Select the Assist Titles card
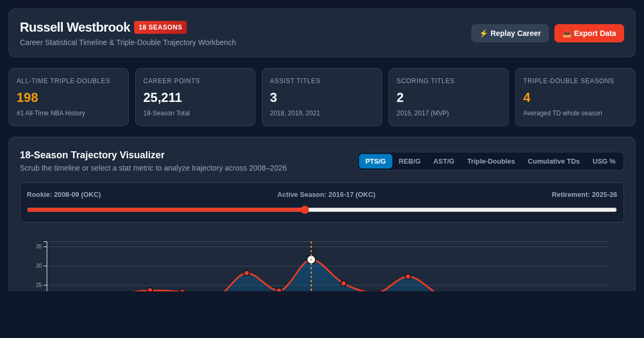The width and height of the screenshot is (644, 338). [322, 97]
